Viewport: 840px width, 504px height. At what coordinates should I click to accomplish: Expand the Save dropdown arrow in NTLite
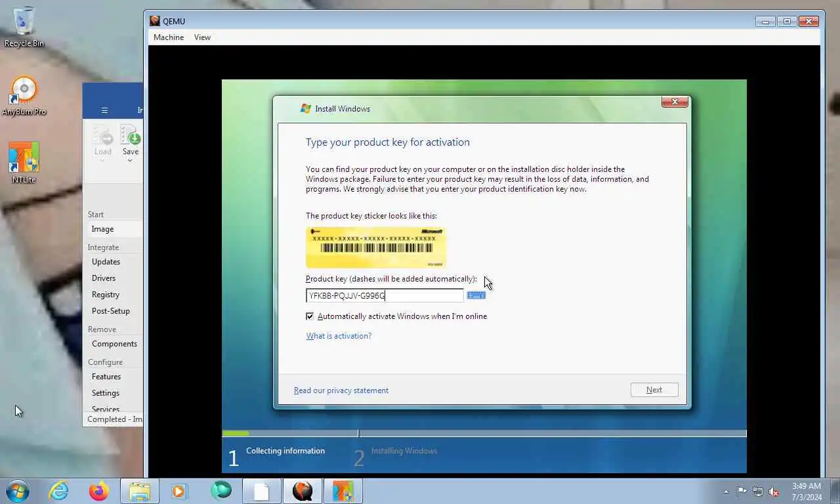[130, 161]
